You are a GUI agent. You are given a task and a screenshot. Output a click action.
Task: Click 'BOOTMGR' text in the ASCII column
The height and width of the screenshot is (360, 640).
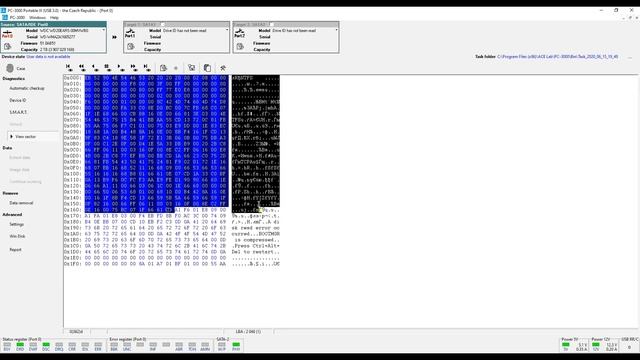(269, 234)
